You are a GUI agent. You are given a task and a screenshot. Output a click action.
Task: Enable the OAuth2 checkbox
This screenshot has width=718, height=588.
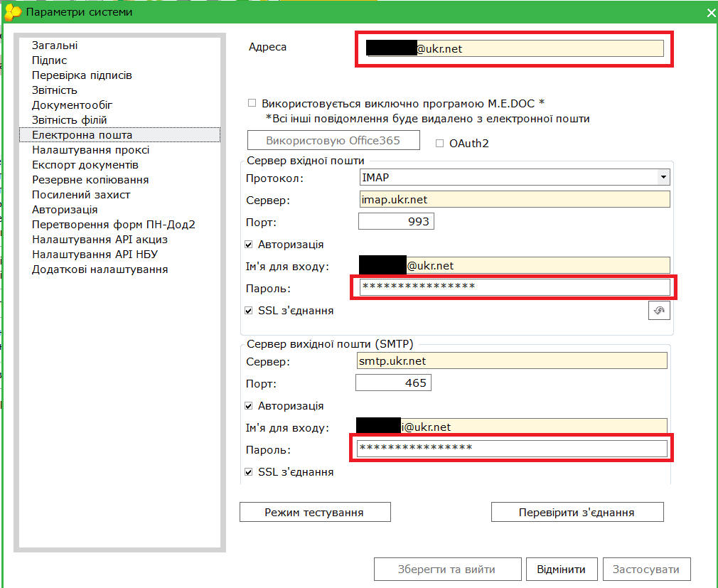(x=439, y=144)
